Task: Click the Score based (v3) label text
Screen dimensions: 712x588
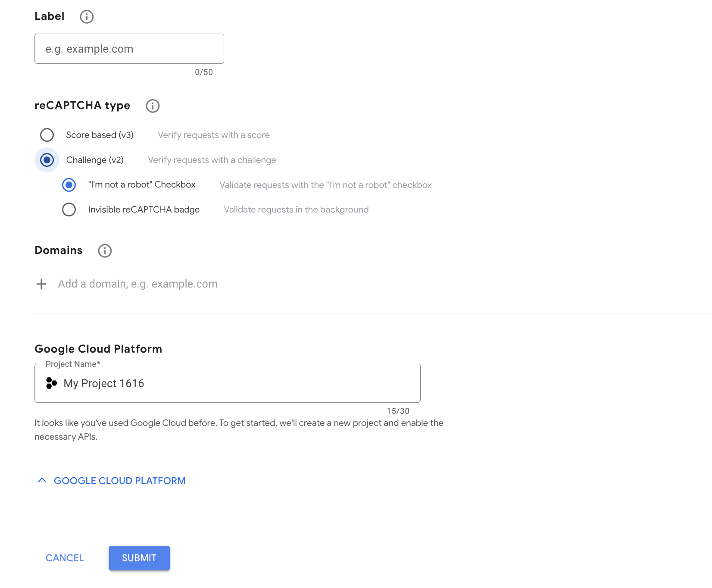Action: (x=100, y=135)
